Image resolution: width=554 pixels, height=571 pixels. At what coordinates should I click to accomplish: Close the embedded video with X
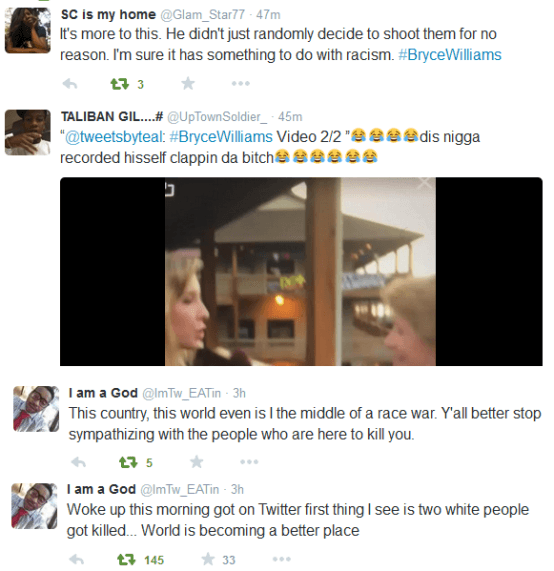pos(425,183)
